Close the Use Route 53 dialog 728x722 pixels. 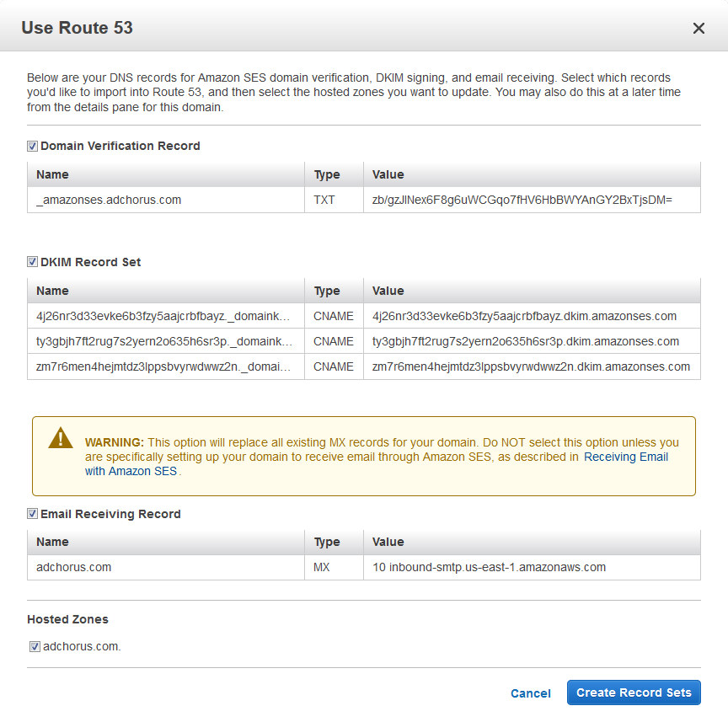pyautogui.click(x=698, y=29)
